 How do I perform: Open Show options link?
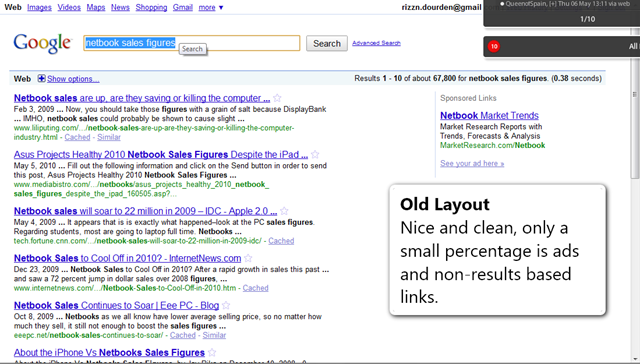[x=73, y=79]
